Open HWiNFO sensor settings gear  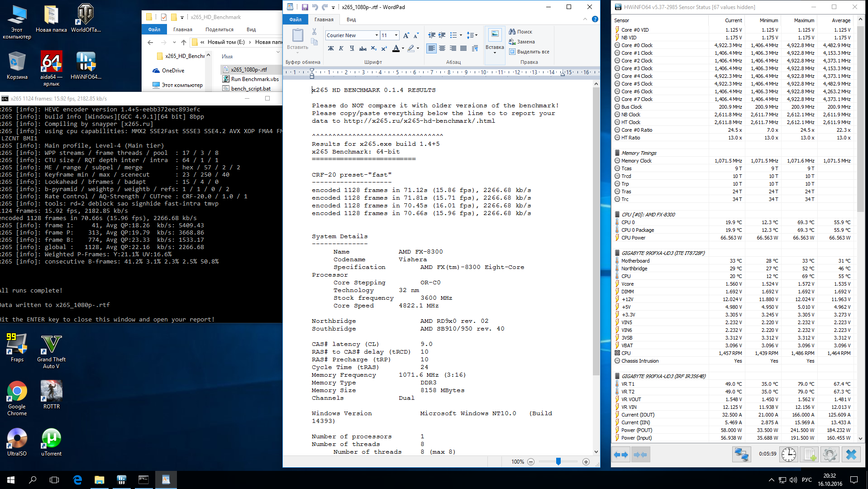pyautogui.click(x=830, y=454)
